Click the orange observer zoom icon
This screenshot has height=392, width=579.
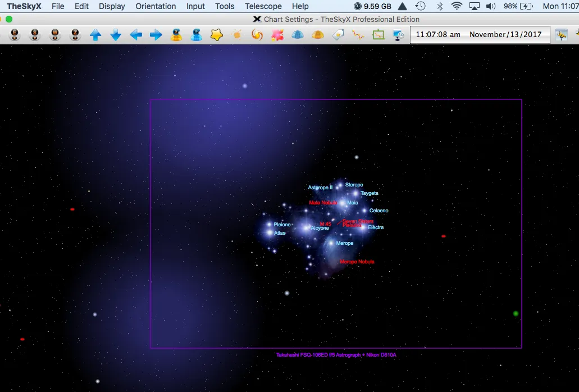[176, 35]
